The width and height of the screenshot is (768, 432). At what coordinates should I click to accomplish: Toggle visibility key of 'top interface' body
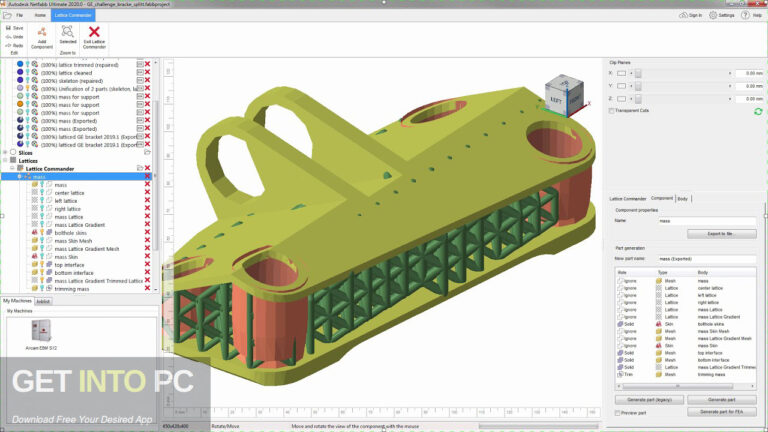coord(42,264)
